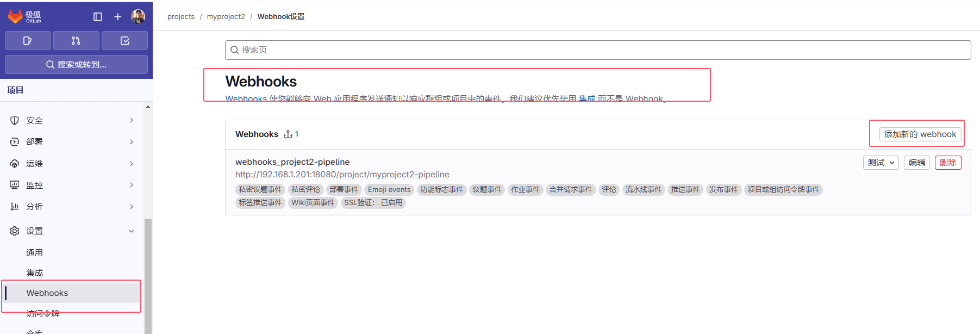
Task: Collapse the 设置 menu chevron
Action: (x=132, y=231)
